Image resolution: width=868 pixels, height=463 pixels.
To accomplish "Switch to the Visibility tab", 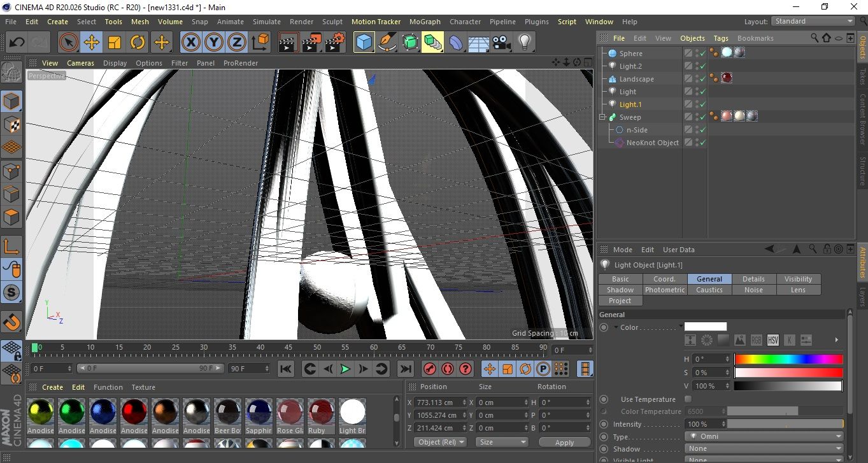I will (x=799, y=279).
